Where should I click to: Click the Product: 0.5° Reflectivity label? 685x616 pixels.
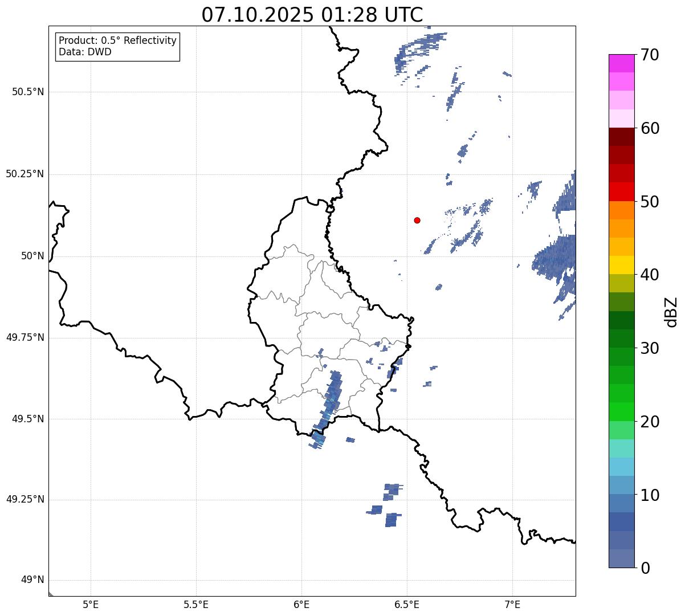click(118, 40)
